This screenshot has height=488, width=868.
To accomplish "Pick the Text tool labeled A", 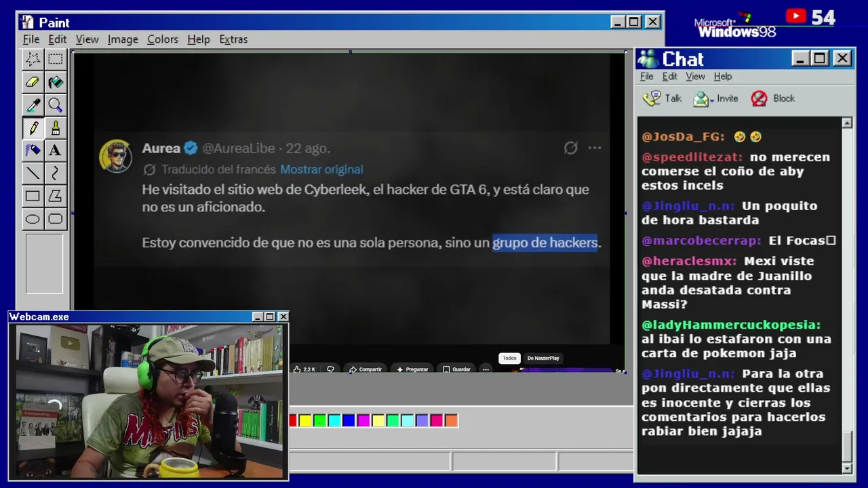I will [x=56, y=150].
